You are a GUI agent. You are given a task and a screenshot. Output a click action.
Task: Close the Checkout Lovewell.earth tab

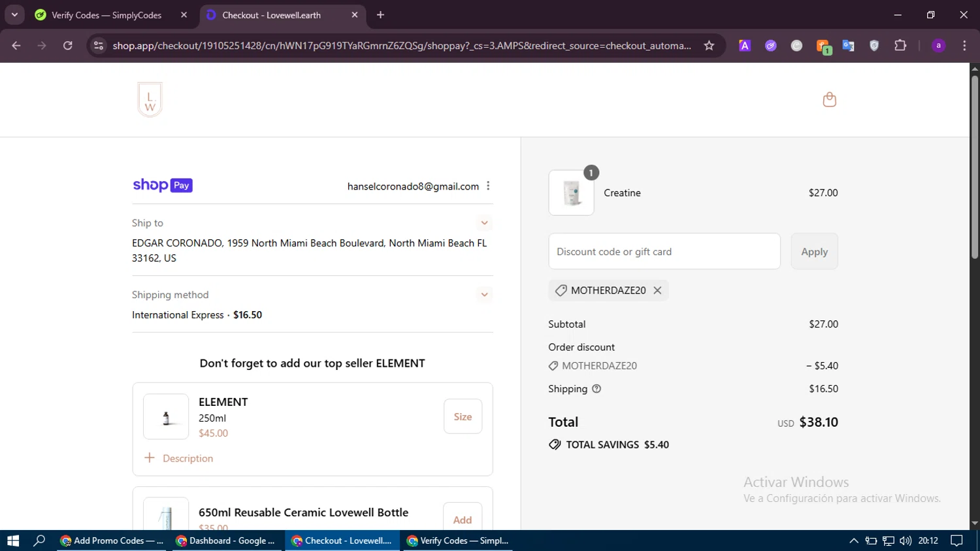[355, 15]
